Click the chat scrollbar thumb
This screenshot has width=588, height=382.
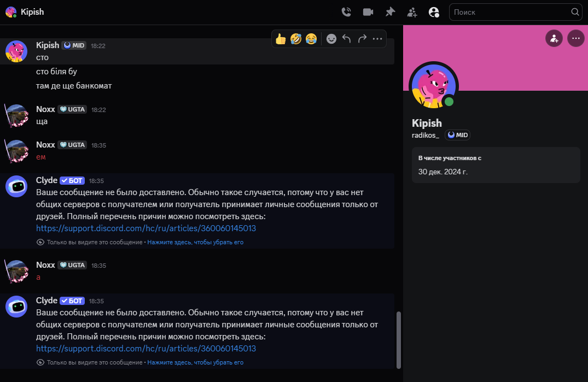[x=399, y=340]
